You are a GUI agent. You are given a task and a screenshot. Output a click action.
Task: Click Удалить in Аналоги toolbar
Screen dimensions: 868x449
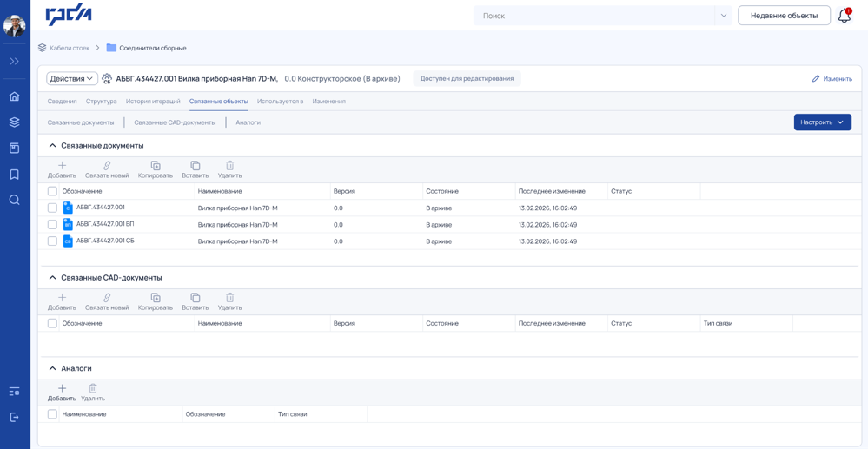coord(93,393)
